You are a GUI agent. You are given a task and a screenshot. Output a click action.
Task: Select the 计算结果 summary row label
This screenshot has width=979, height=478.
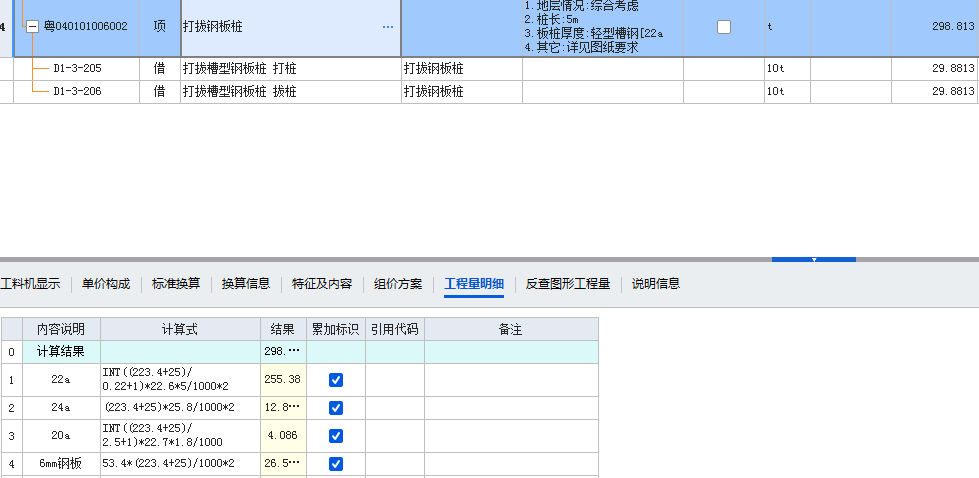[61, 352]
